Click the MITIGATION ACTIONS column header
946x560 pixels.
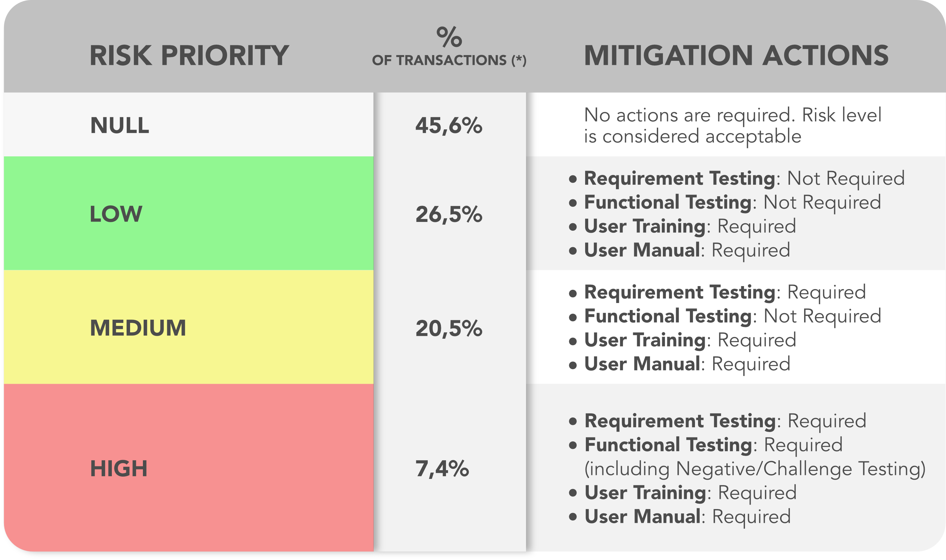point(736,56)
